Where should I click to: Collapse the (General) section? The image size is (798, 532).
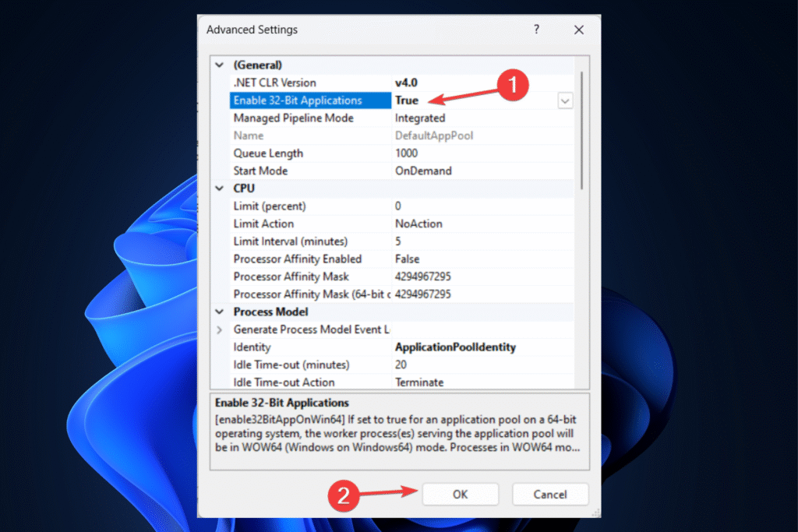coord(219,65)
